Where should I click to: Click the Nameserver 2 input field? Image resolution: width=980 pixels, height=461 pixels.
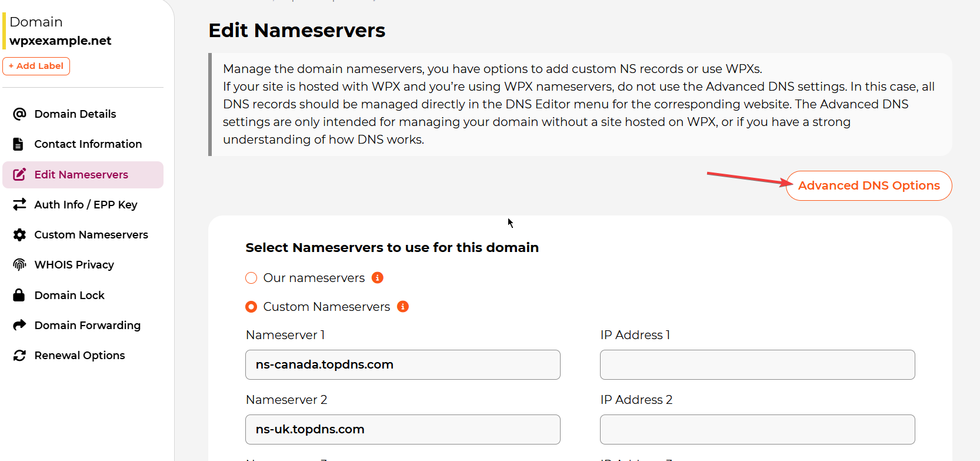tap(402, 430)
